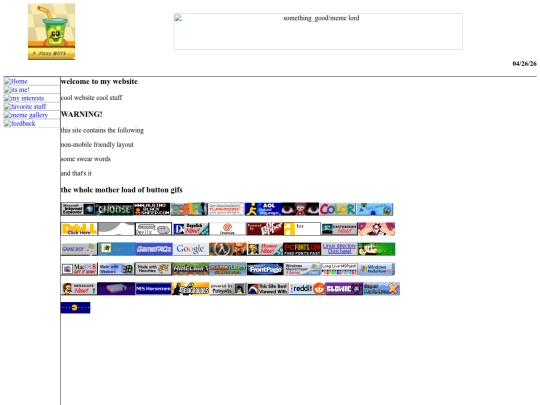Click the blue Pac-Man button gif
Viewport: 540px width, 405px height.
click(x=75, y=308)
